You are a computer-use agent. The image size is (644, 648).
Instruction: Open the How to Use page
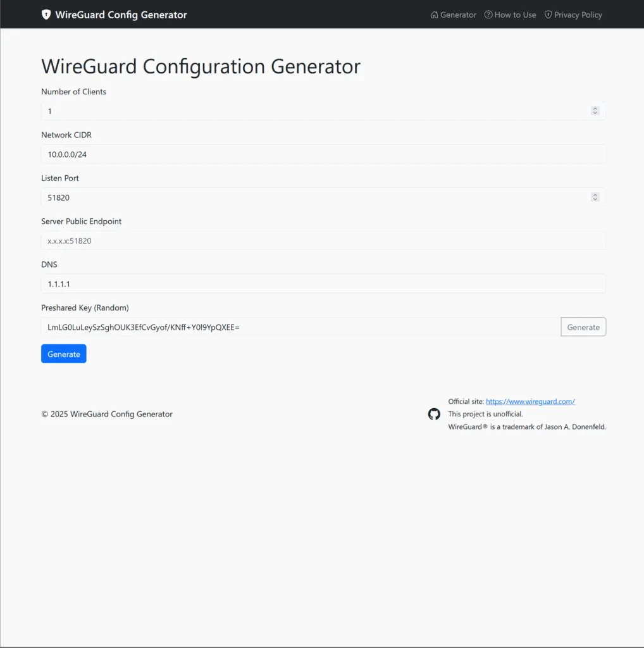pyautogui.click(x=510, y=15)
